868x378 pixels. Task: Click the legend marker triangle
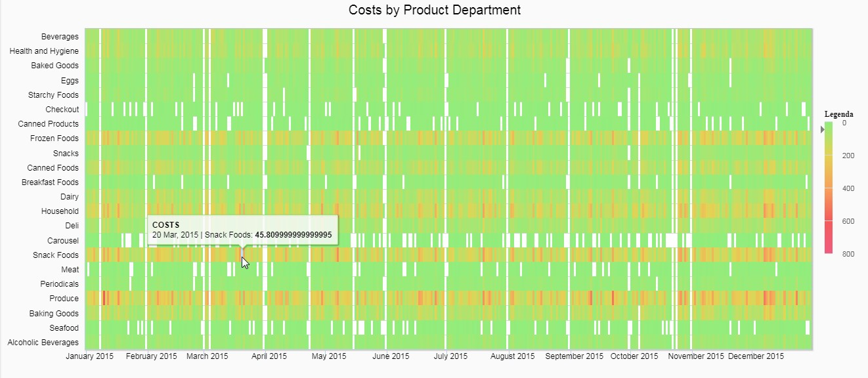[822, 129]
